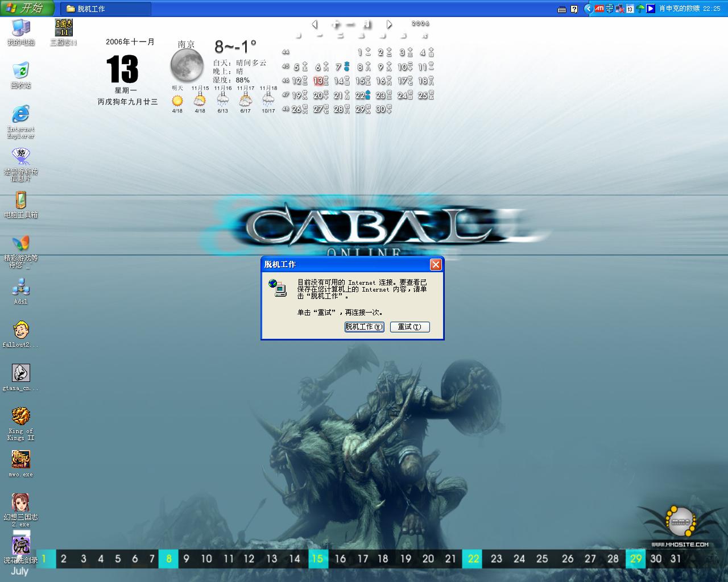Image resolution: width=728 pixels, height=582 pixels.
Task: Click day 25 on the July bottom strip
Action: pyautogui.click(x=542, y=559)
